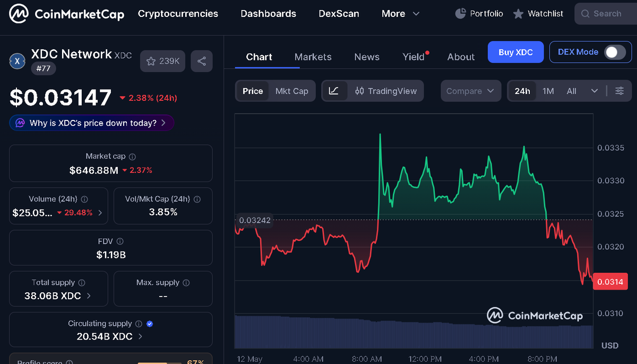Click the $1.19B FDV value

point(111,255)
